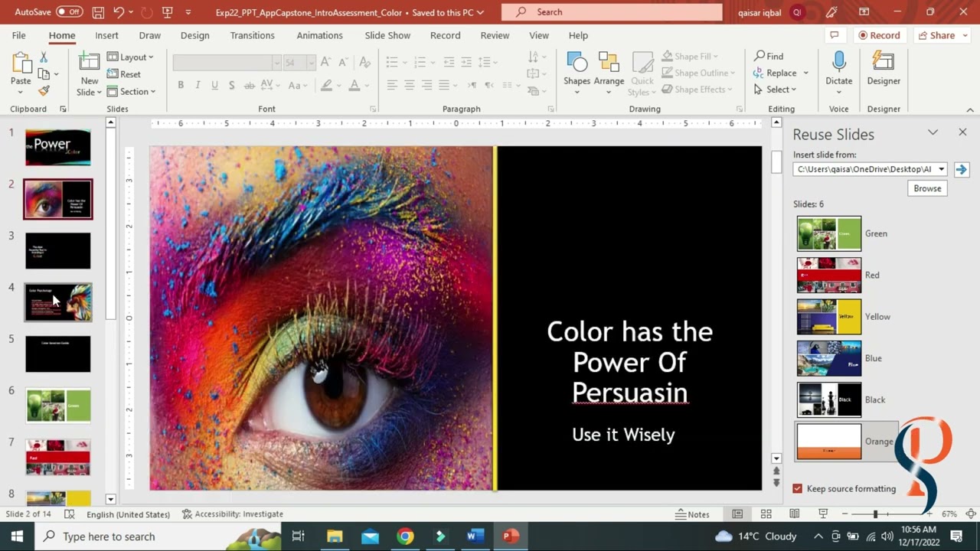Select the Format Painter brush icon

click(x=44, y=90)
